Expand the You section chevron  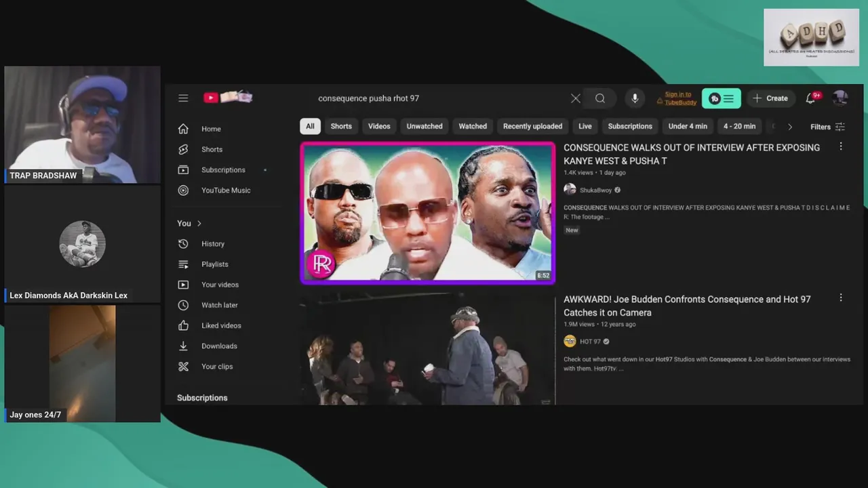click(199, 223)
